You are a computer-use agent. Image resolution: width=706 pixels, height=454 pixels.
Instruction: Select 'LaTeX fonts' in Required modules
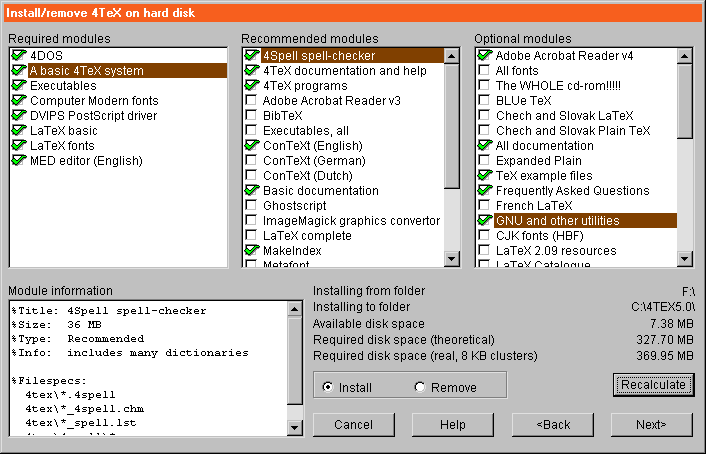(x=62, y=145)
